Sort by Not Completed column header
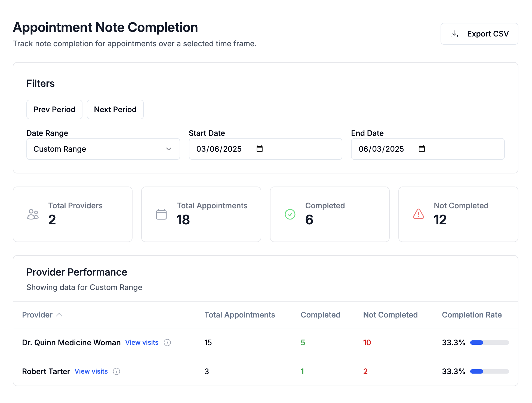 (390, 315)
